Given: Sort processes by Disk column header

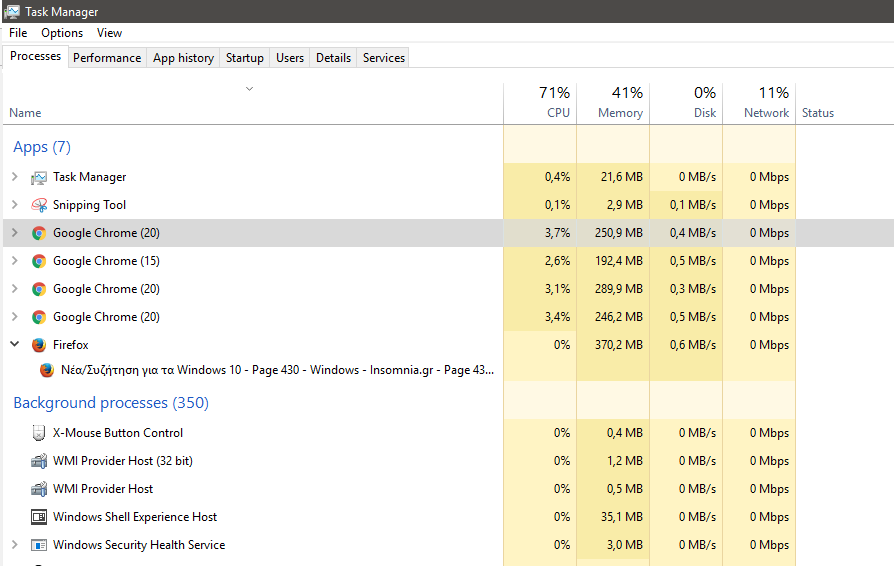Looking at the screenshot, I should 686,104.
